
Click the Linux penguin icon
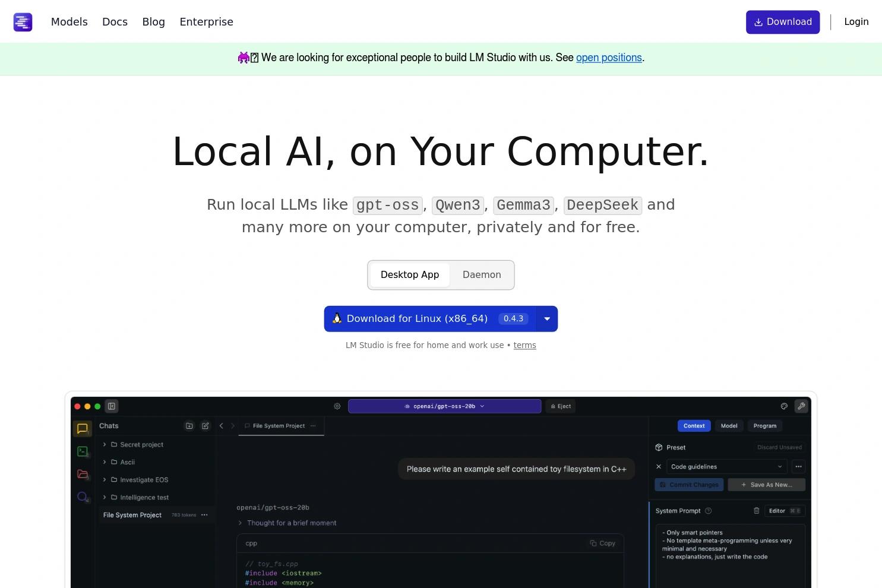337,318
